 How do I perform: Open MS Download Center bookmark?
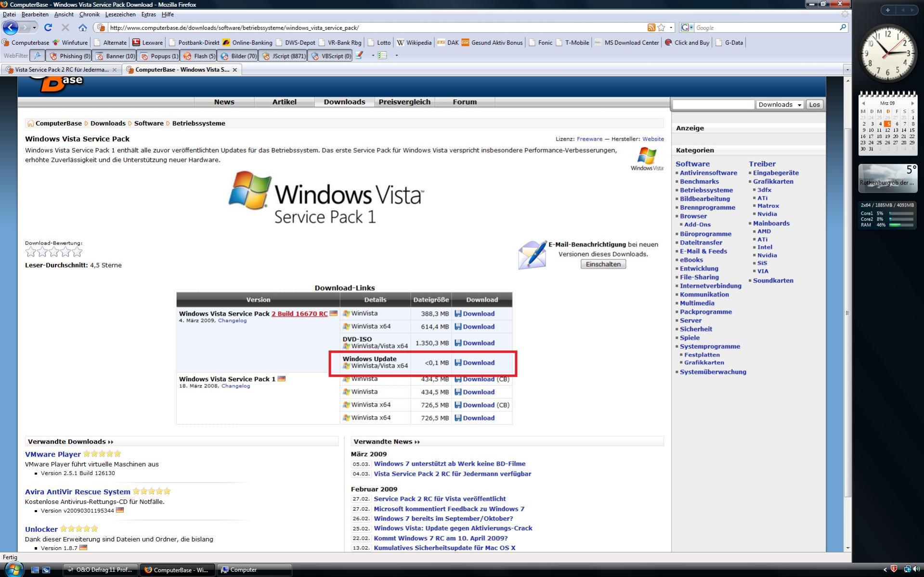627,42
